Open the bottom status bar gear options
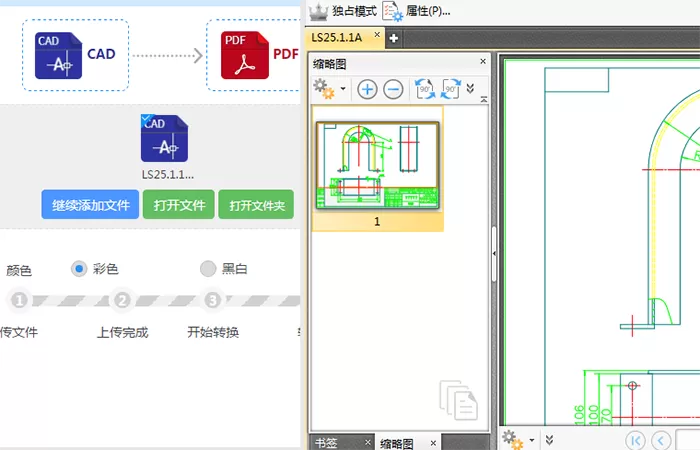This screenshot has width=700, height=450. tap(512, 439)
